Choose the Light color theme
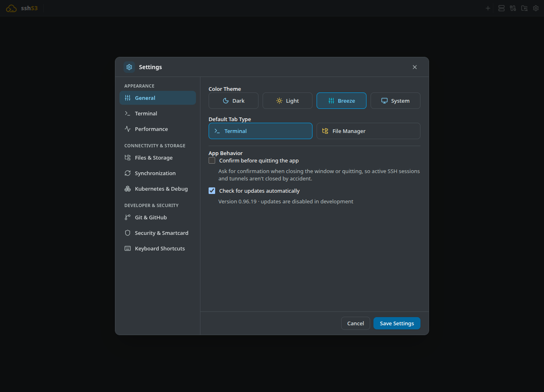Image resolution: width=544 pixels, height=392 pixels. 288,101
